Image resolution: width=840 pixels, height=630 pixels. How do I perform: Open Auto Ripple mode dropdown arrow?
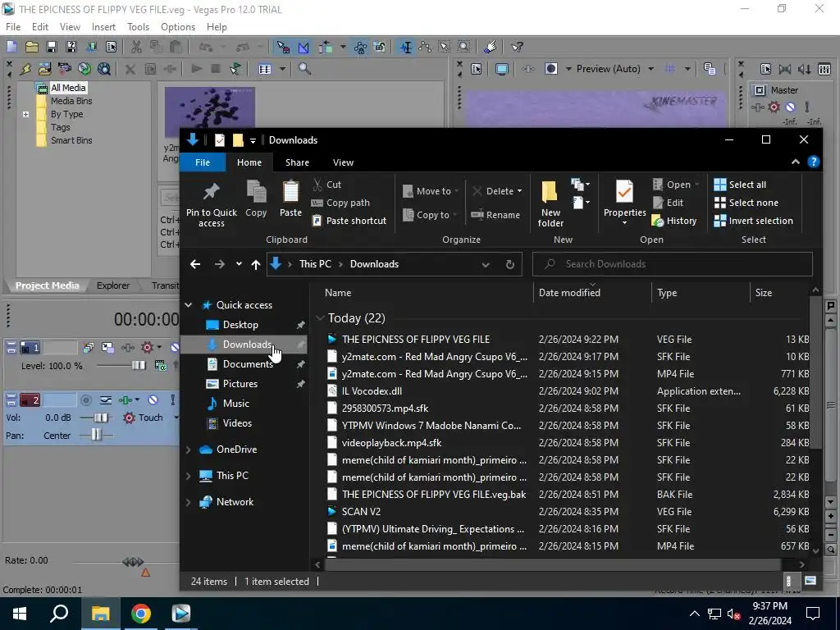click(343, 47)
